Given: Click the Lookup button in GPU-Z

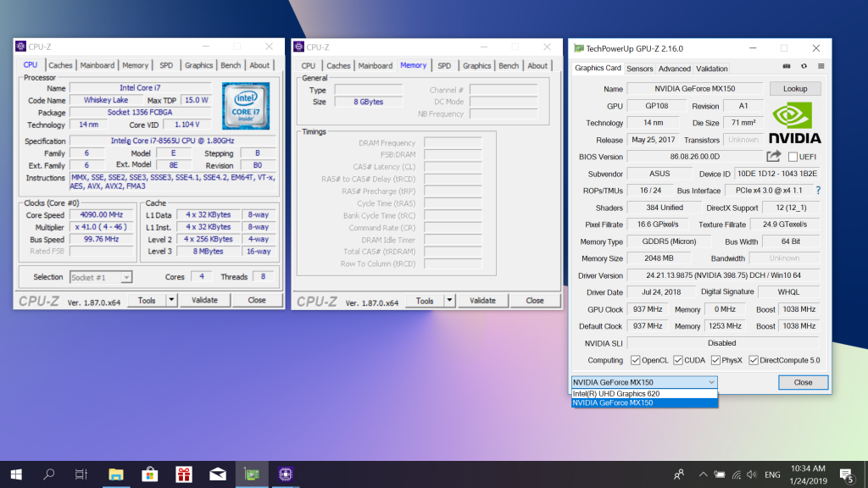Looking at the screenshot, I should 795,88.
